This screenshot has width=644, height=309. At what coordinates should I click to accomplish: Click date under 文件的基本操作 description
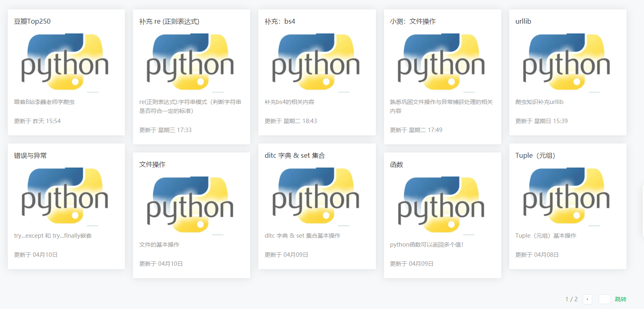[161, 264]
